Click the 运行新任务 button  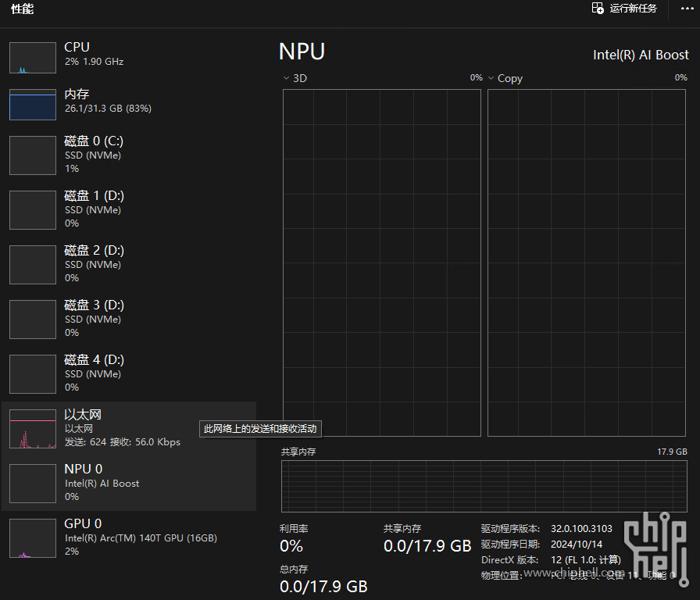point(624,8)
